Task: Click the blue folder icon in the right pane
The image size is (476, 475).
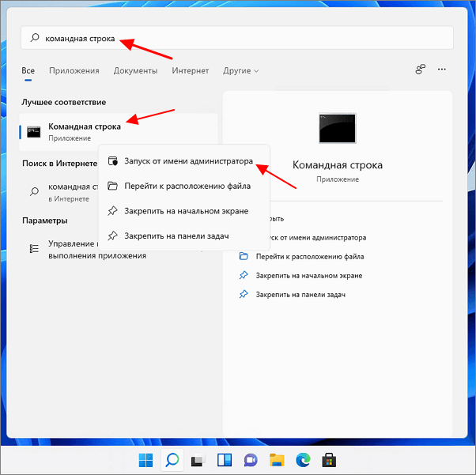Action: (x=244, y=256)
